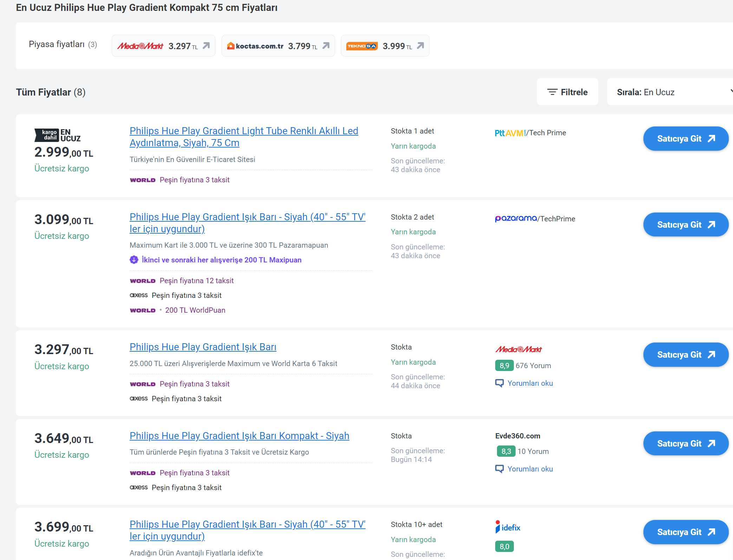Viewport: 733px width, 560px height.
Task: Open the Pazarama Işık Barı Siyah product link
Action: click(247, 223)
